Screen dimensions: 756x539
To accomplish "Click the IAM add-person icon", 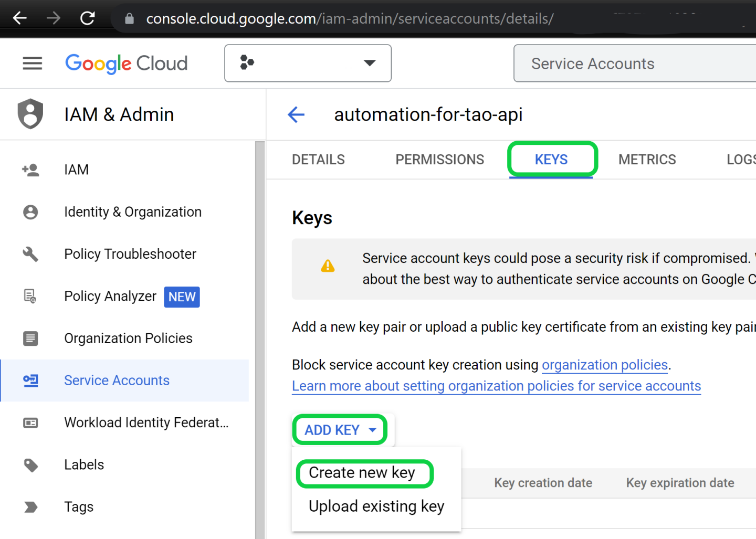I will (30, 170).
